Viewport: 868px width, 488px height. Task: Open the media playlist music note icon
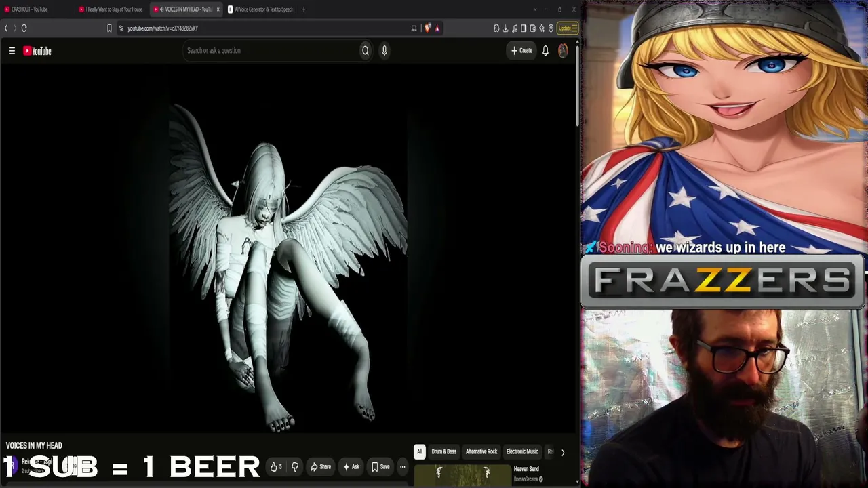(515, 28)
